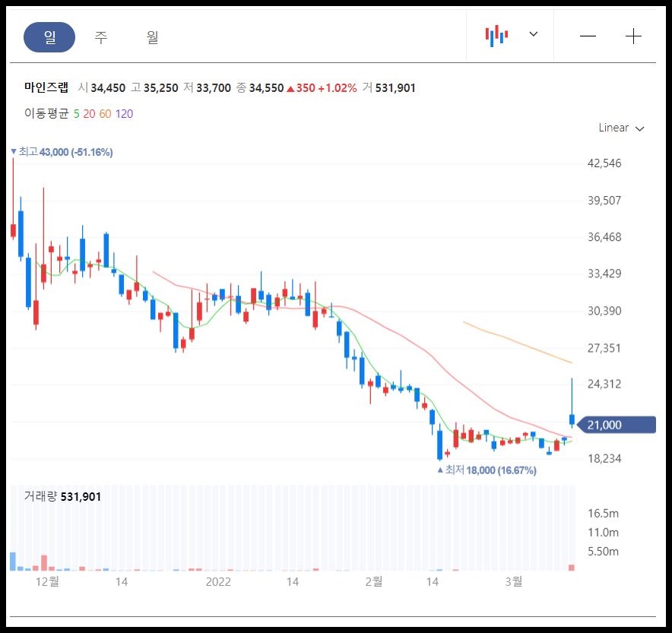Open the Linear scale dropdown

[x=621, y=128]
